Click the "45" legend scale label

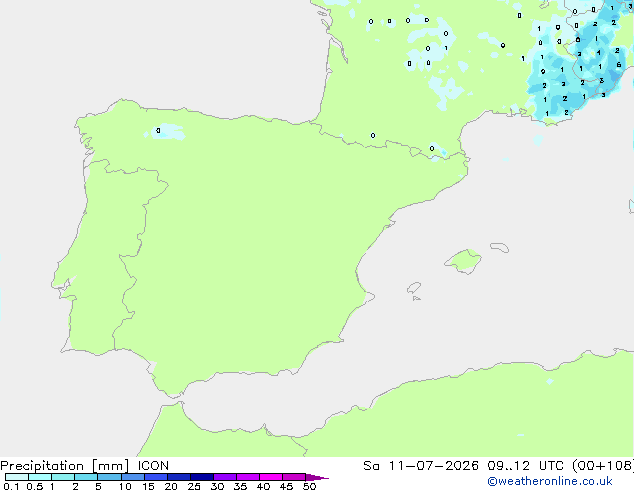(x=286, y=486)
